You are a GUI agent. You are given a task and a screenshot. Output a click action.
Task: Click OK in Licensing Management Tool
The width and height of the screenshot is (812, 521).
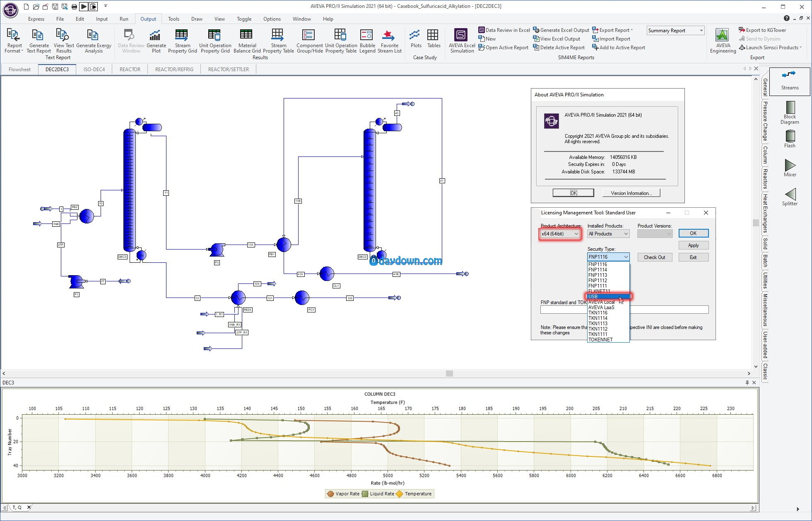(693, 233)
